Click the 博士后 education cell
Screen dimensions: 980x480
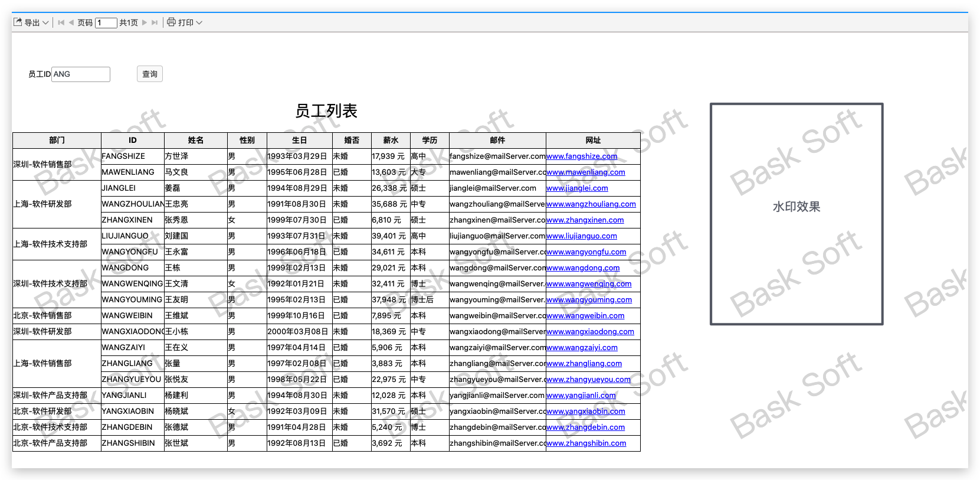pyautogui.click(x=430, y=300)
